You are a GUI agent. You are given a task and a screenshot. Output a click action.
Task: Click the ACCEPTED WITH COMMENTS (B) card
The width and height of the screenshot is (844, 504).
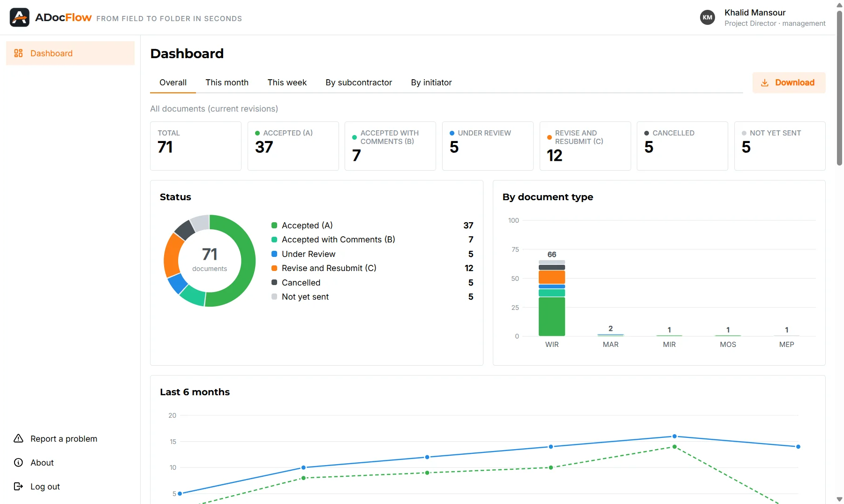coord(390,146)
